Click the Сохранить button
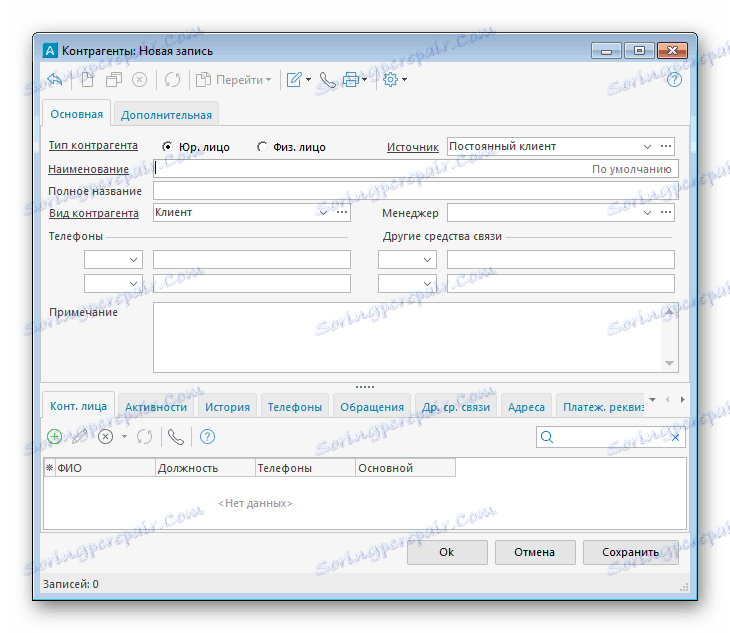Viewport: 730px width, 633px height. click(x=630, y=552)
